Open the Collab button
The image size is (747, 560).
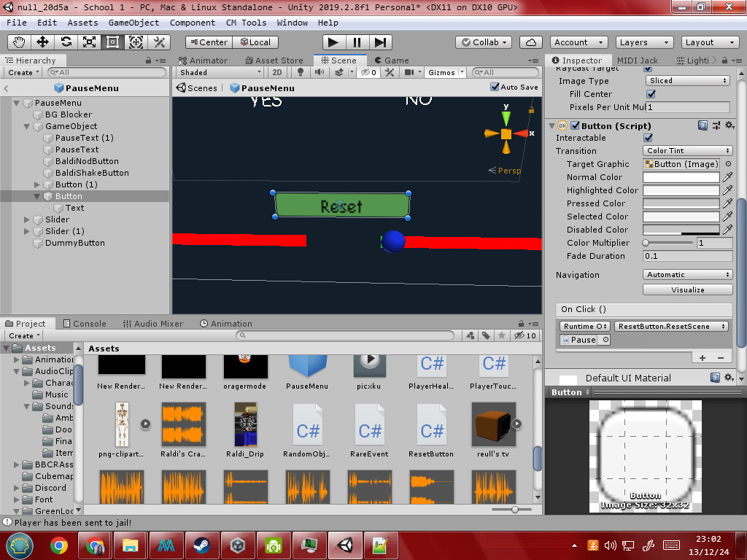[x=484, y=42]
